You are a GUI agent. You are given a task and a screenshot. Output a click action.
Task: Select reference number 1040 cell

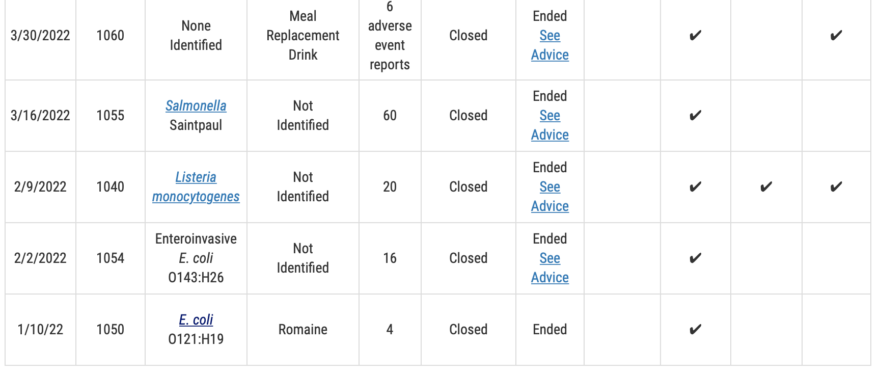point(111,187)
